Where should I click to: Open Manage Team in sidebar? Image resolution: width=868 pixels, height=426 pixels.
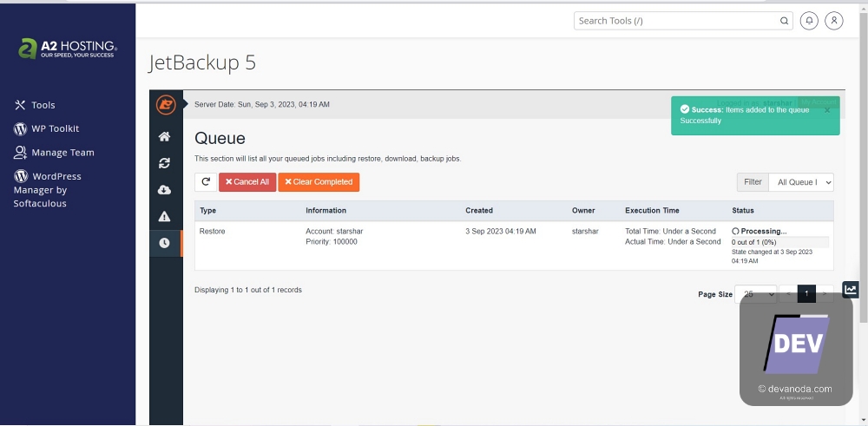62,153
